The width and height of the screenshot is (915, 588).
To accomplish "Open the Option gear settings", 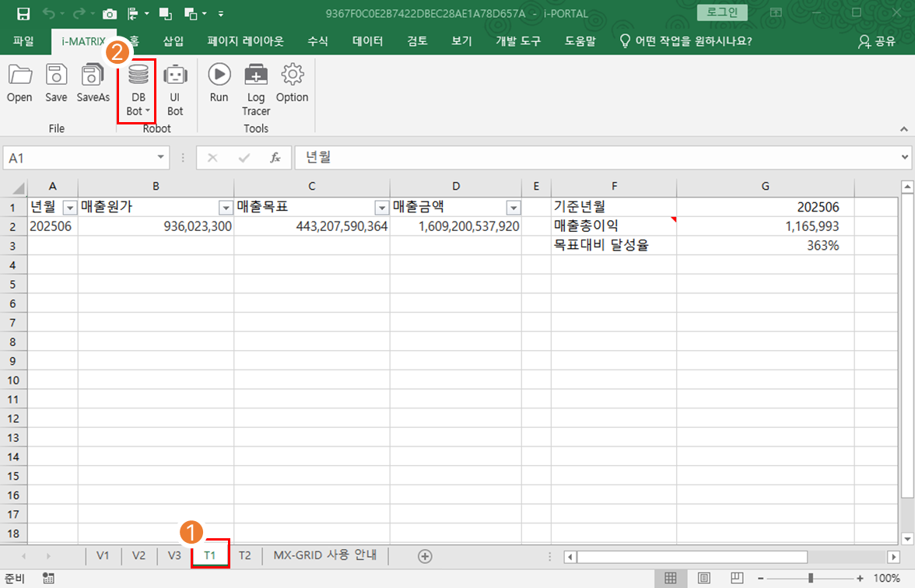I will [x=292, y=83].
